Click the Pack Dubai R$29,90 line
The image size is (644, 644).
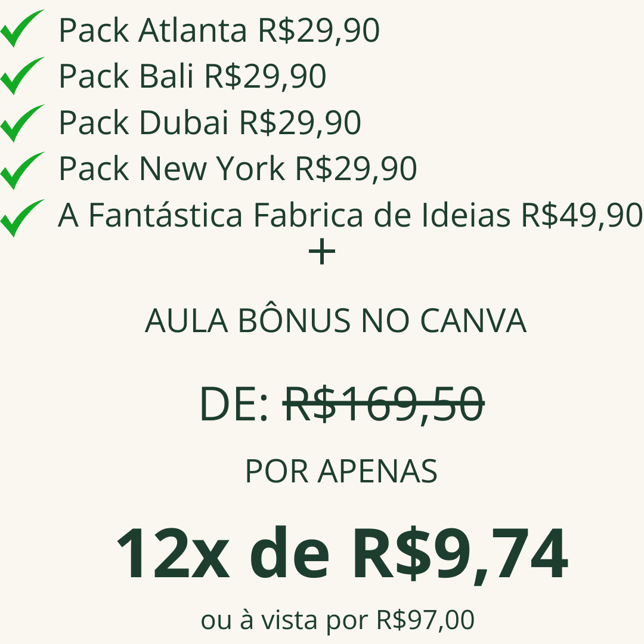210,122
